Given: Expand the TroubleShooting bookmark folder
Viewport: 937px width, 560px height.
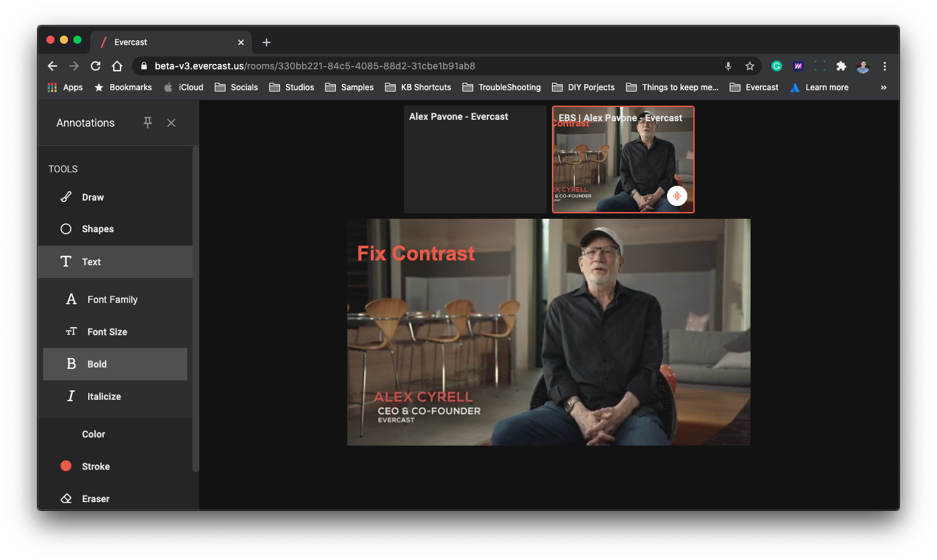Looking at the screenshot, I should pyautogui.click(x=501, y=87).
